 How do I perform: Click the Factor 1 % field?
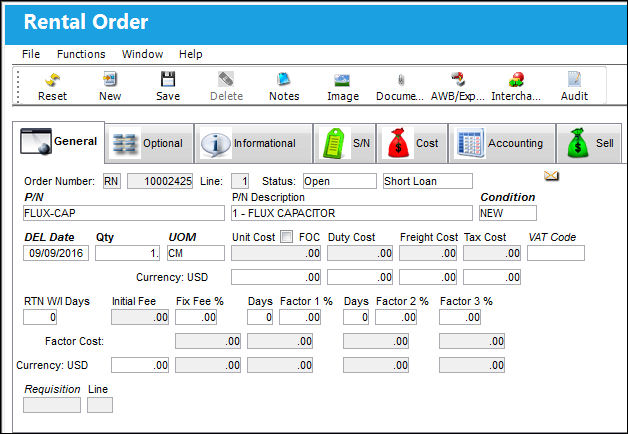click(300, 317)
